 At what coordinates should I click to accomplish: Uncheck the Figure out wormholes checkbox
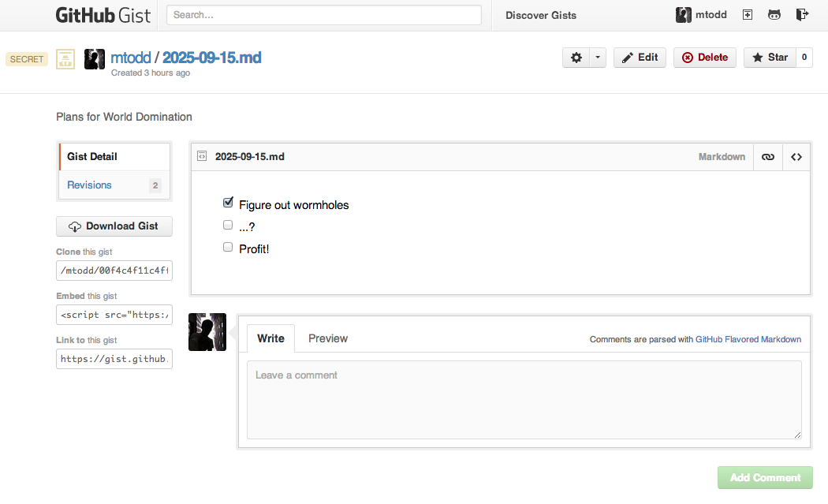click(228, 203)
